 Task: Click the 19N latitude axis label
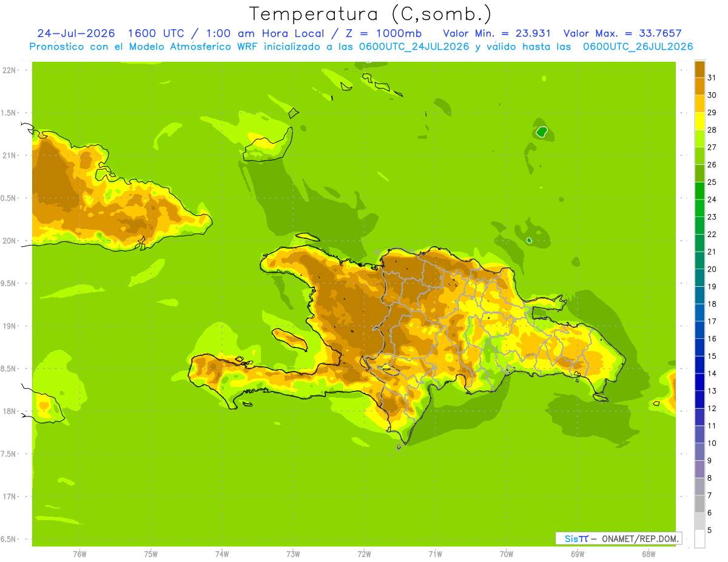[x=9, y=326]
